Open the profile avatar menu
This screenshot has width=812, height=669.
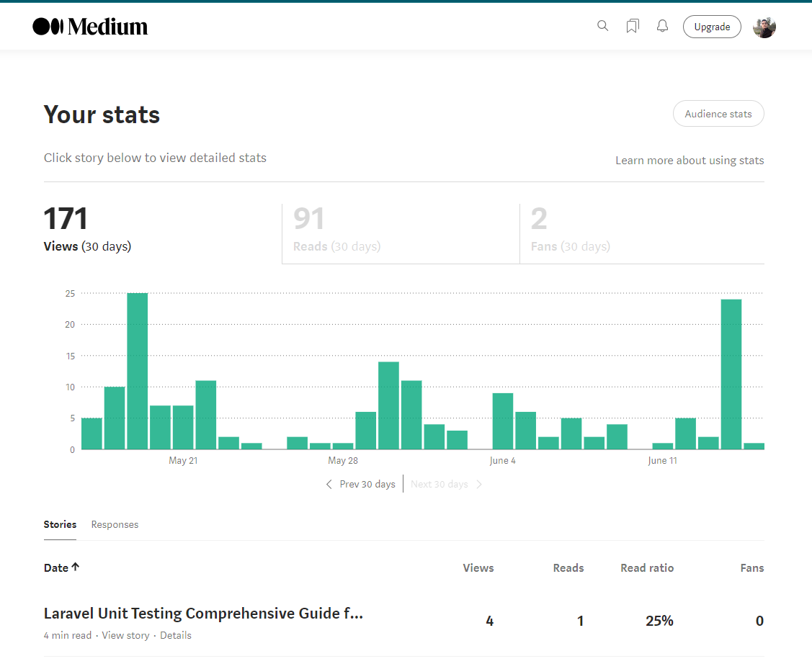(764, 27)
